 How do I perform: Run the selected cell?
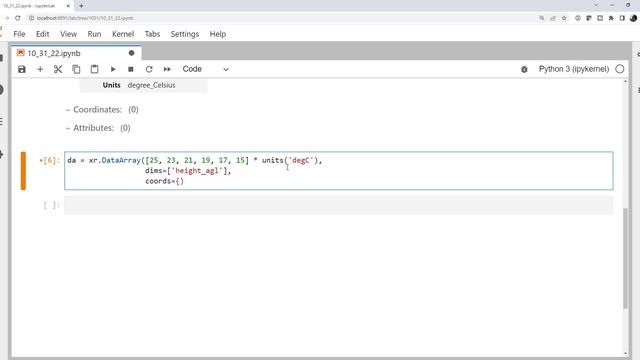[113, 69]
